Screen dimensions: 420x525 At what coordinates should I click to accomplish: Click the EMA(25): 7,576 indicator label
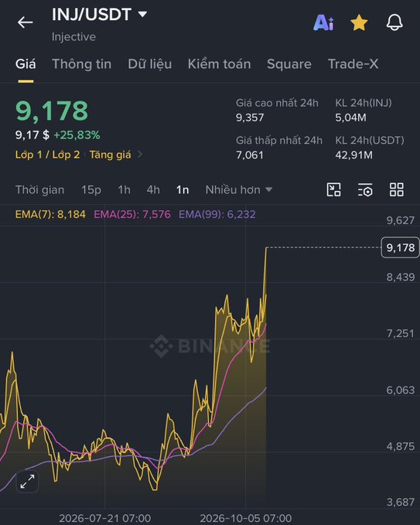click(132, 214)
